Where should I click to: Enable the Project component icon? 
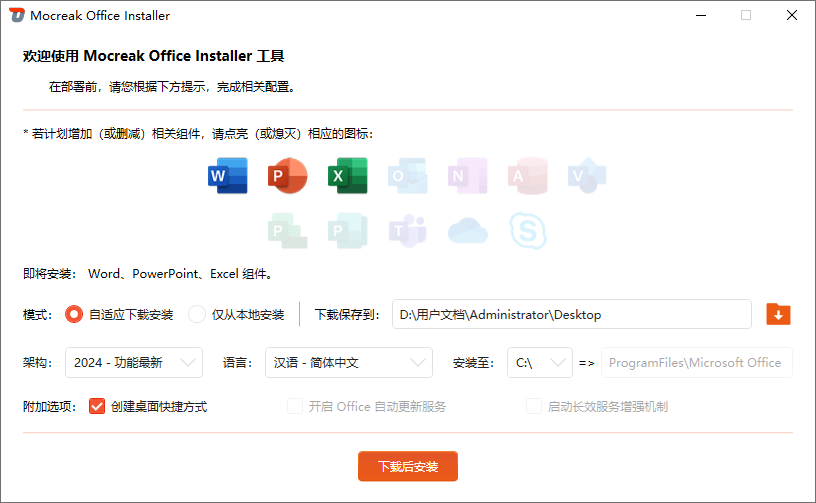[288, 230]
